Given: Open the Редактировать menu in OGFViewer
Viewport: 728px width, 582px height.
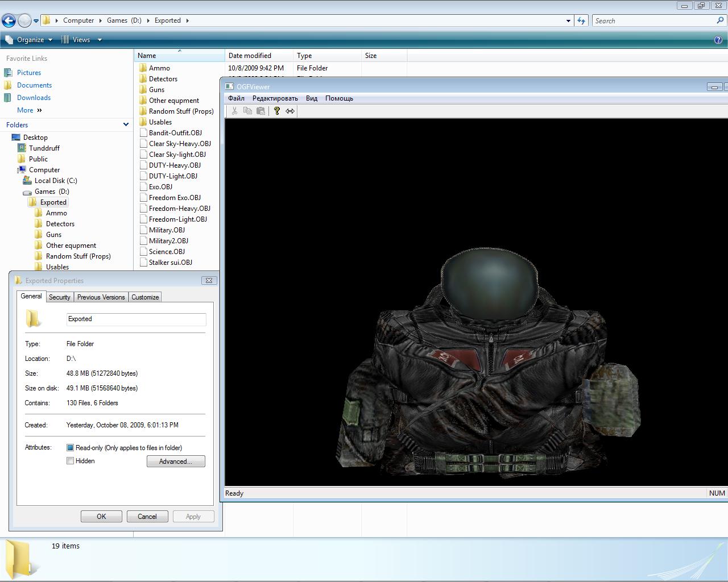Looking at the screenshot, I should [x=275, y=98].
